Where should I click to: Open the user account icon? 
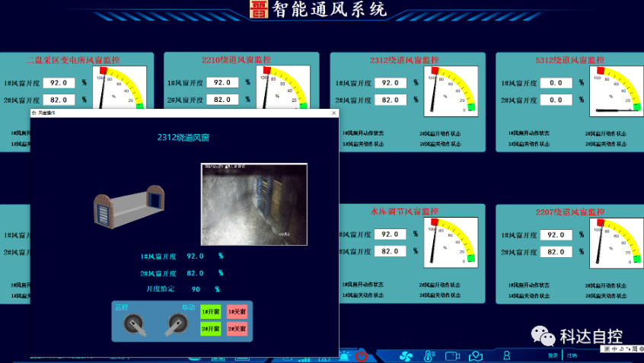coord(507,355)
